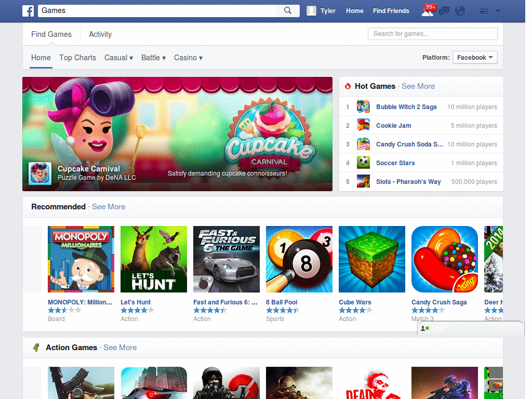The image size is (532, 399).
Task: Click the Candy Crush Saga title link
Action: [439, 302]
